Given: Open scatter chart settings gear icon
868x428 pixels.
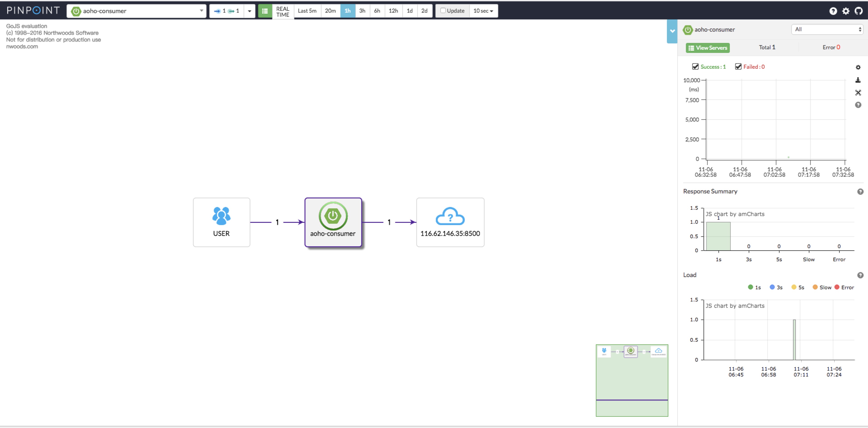Looking at the screenshot, I should 858,67.
